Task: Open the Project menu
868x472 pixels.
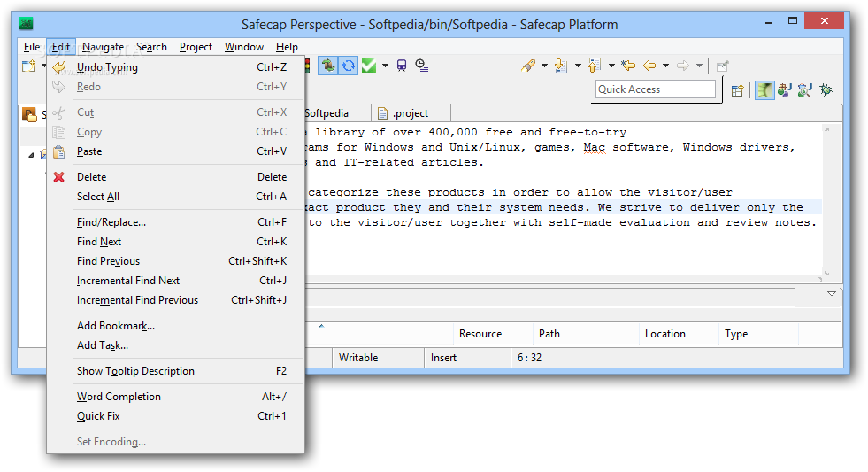Action: (x=196, y=47)
